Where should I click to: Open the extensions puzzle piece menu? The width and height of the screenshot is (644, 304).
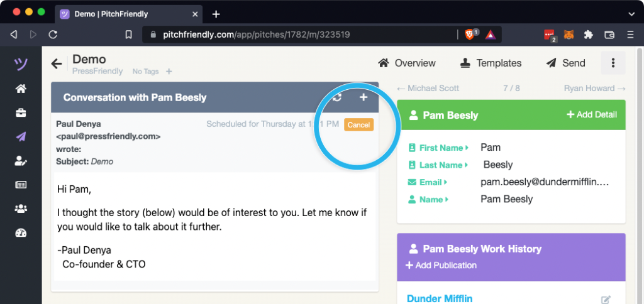[589, 35]
